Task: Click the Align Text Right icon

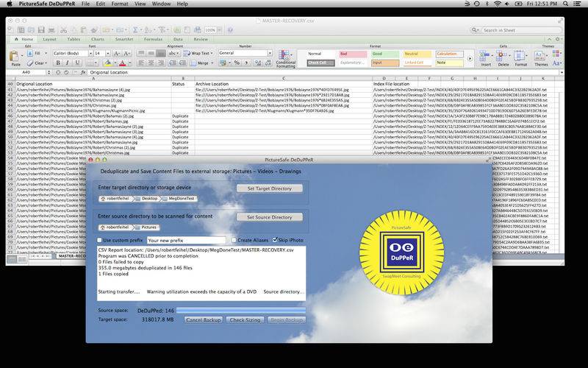Action: point(160,63)
